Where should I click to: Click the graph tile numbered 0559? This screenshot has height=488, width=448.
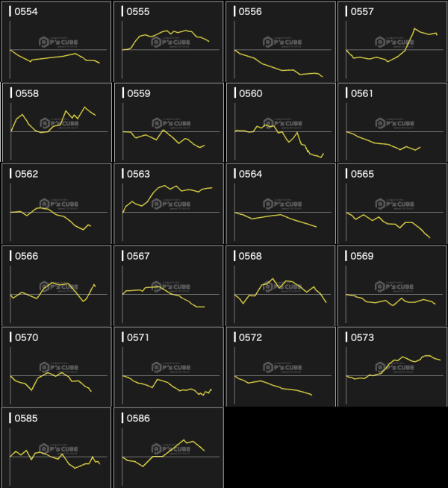point(168,122)
